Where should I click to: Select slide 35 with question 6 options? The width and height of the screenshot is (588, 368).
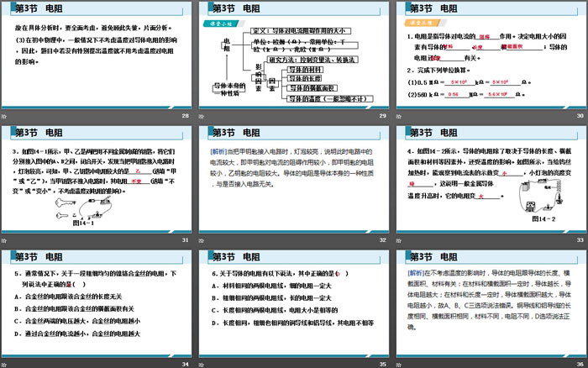coord(293,302)
